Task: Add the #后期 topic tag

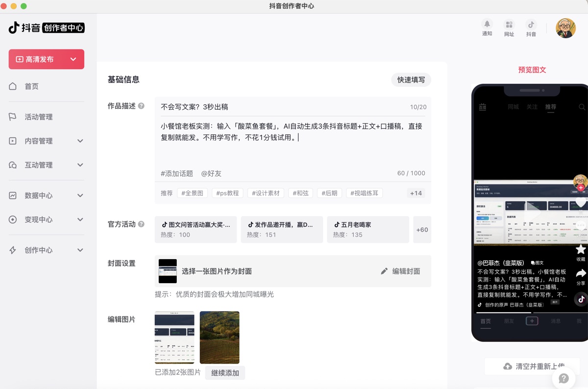Action: tap(329, 193)
